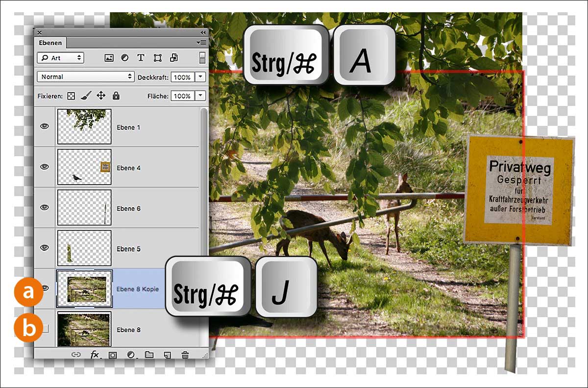Add a layer mask
The height and width of the screenshot is (388, 588).
tap(113, 355)
